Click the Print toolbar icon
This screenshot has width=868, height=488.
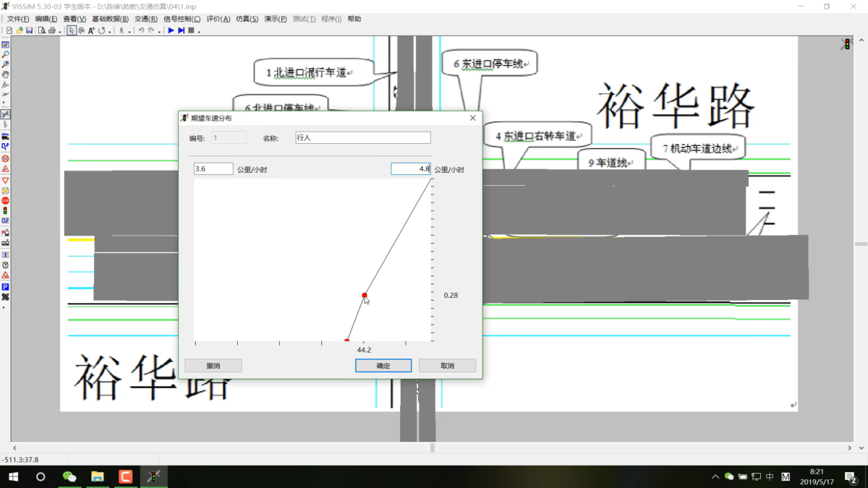[52, 30]
